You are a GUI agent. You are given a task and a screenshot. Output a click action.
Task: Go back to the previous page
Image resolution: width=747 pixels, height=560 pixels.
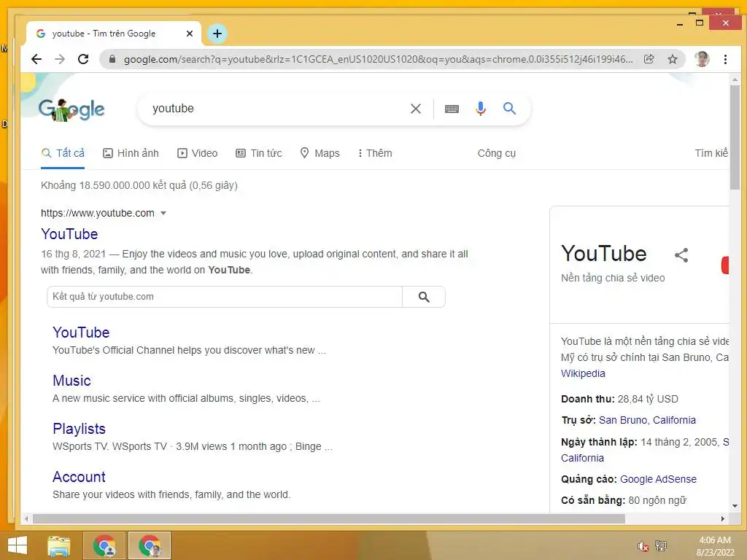point(36,59)
